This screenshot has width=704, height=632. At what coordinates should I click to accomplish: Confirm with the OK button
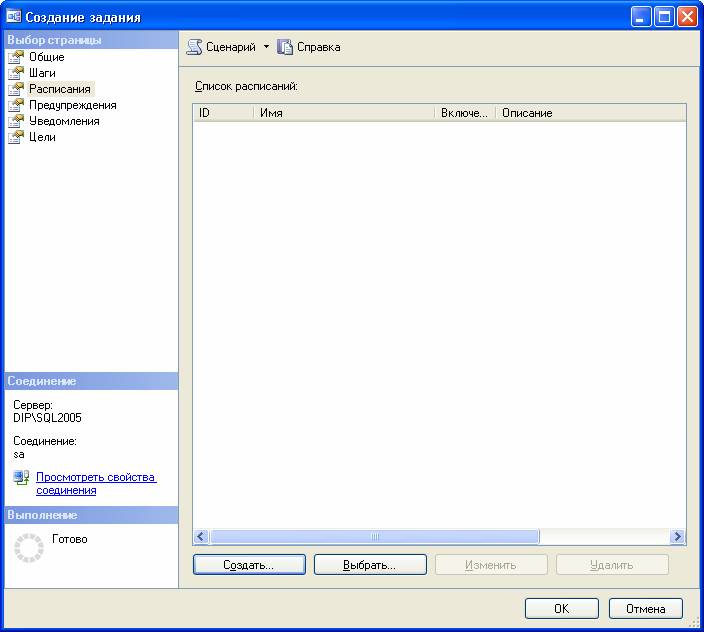pyautogui.click(x=561, y=608)
